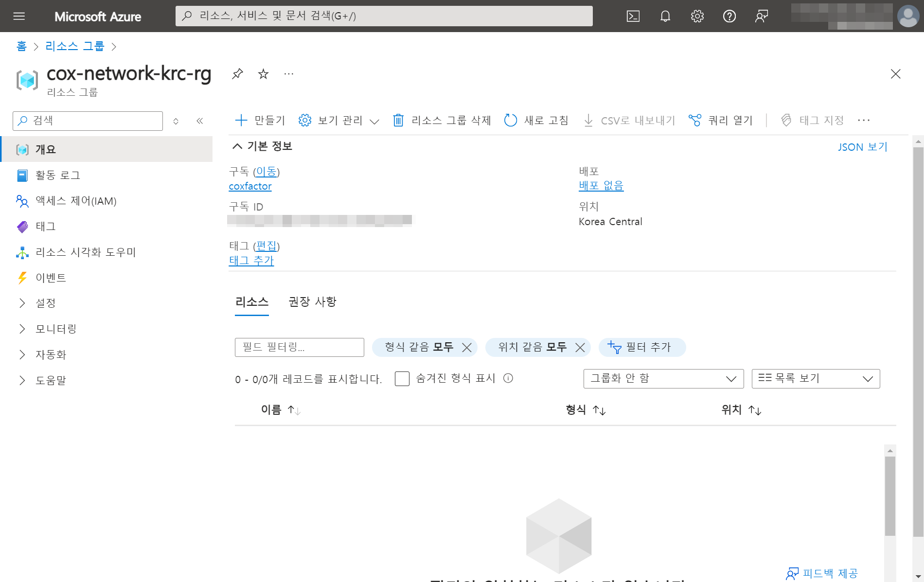Click 편집 link next to 태그
This screenshot has width=924, height=582.
pyautogui.click(x=266, y=246)
